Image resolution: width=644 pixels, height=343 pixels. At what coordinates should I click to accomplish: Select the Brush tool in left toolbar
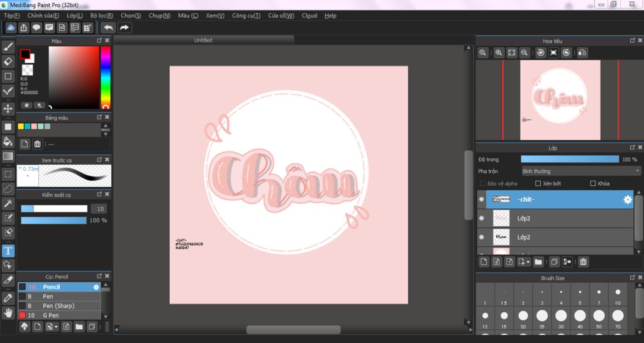[8, 46]
